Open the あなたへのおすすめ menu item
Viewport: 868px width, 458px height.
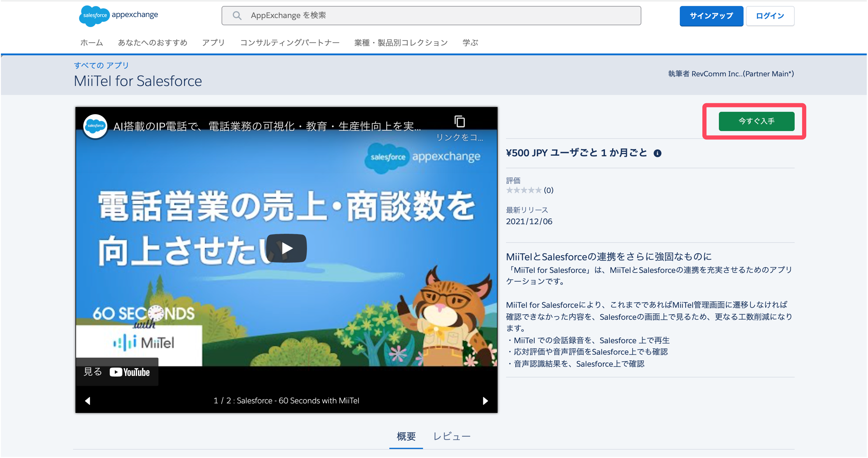click(x=152, y=43)
